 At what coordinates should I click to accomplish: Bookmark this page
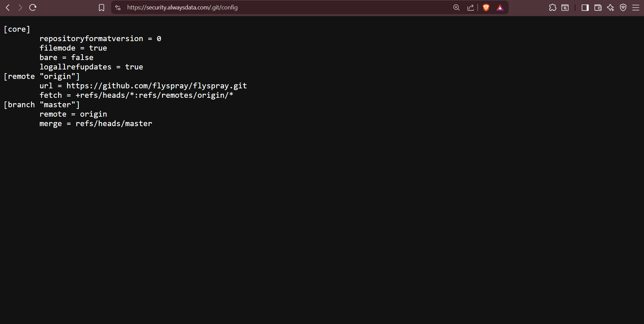click(101, 7)
